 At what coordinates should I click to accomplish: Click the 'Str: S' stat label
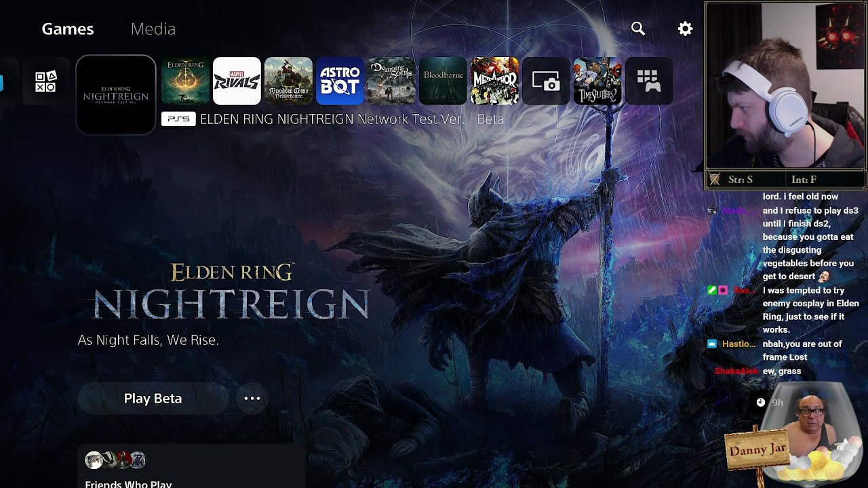pyautogui.click(x=741, y=180)
